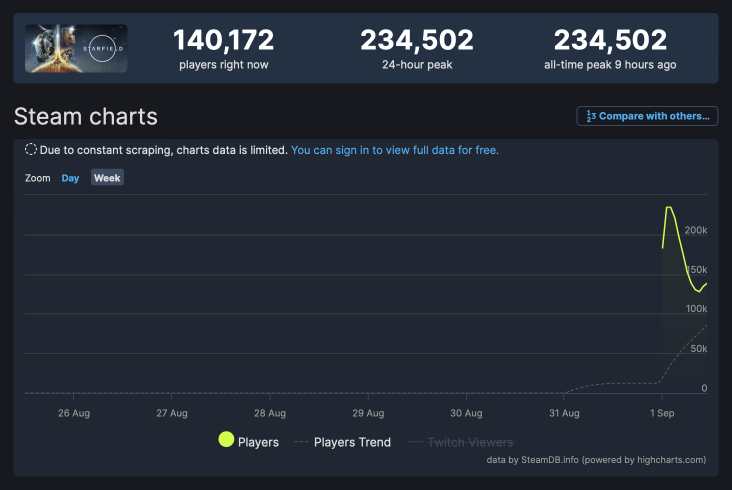Click the '27 Aug' x-axis label

click(172, 413)
